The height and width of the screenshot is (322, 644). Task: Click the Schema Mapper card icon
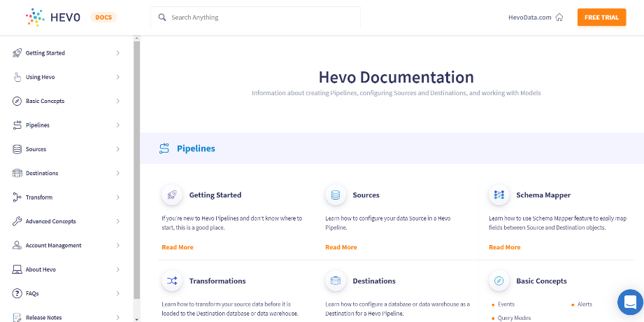pyautogui.click(x=499, y=195)
